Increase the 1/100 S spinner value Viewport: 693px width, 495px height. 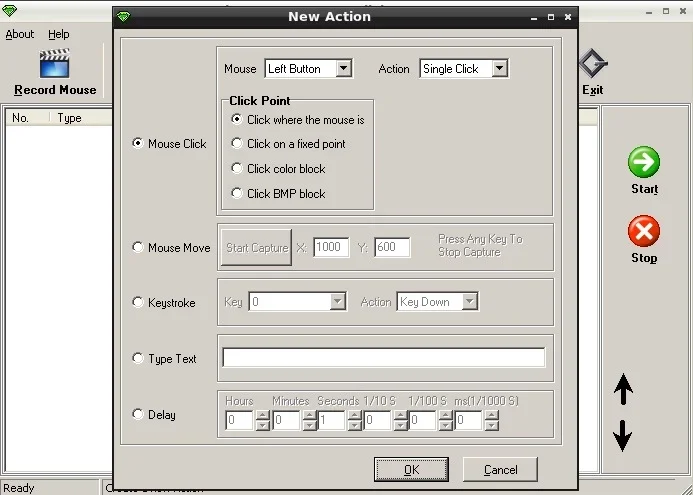coord(446,415)
